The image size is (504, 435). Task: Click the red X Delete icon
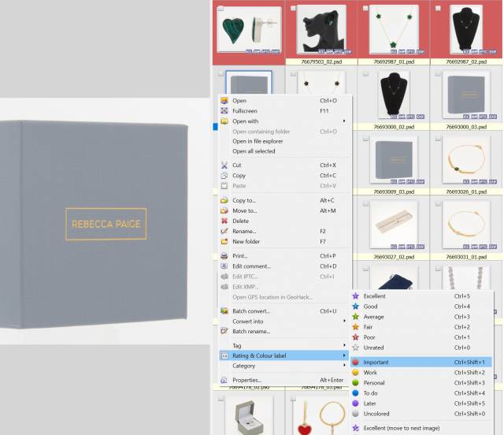(x=224, y=221)
